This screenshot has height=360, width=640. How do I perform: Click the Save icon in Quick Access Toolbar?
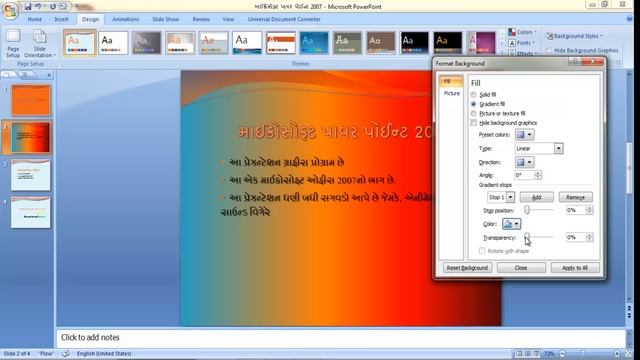point(28,7)
